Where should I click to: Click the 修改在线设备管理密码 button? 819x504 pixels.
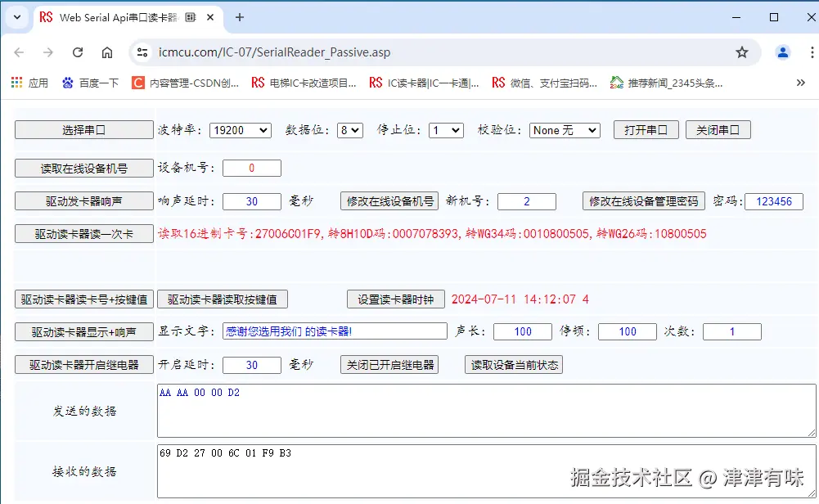[643, 201]
